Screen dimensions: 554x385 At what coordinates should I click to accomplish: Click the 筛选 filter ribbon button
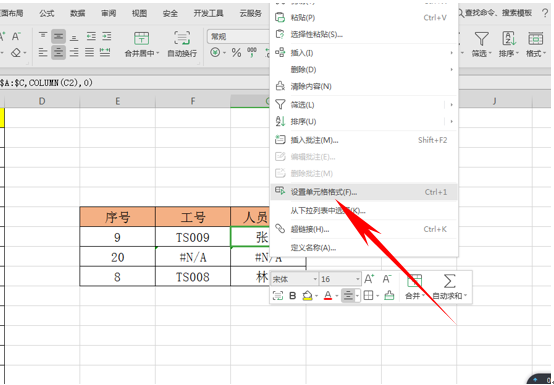481,44
